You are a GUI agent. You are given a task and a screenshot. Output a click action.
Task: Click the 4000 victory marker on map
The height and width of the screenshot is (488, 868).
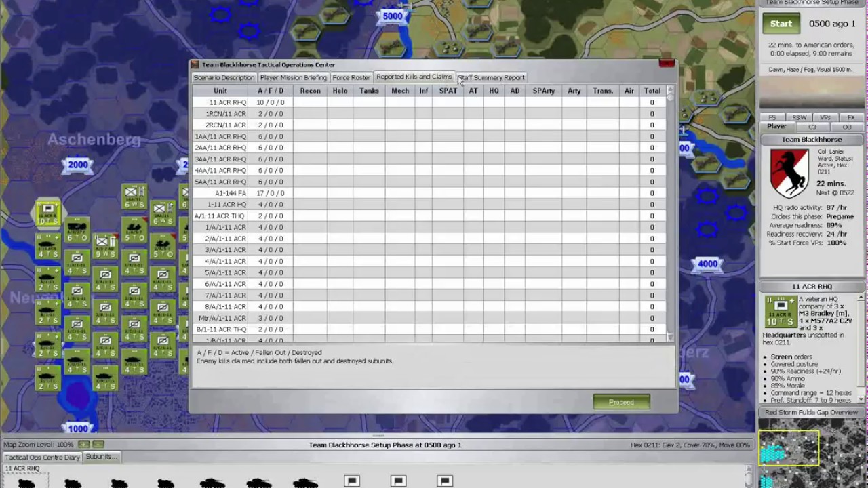point(707,264)
